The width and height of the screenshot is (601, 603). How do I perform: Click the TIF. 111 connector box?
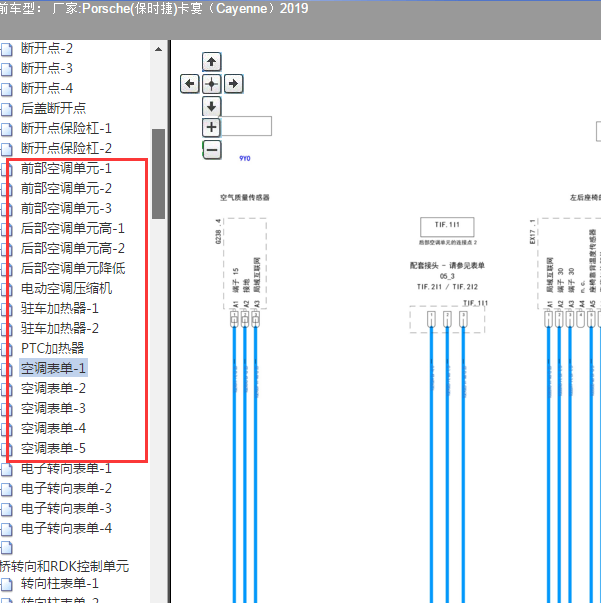447,227
